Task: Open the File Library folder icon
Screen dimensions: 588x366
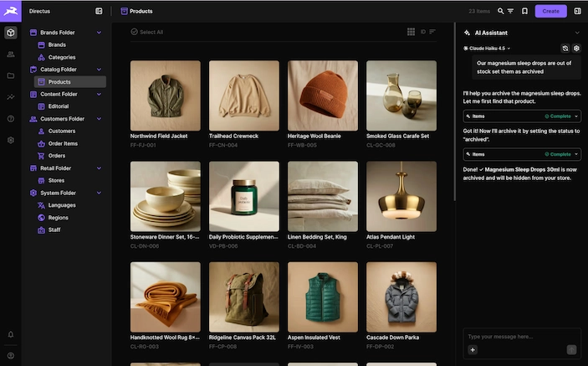Action: (x=11, y=75)
